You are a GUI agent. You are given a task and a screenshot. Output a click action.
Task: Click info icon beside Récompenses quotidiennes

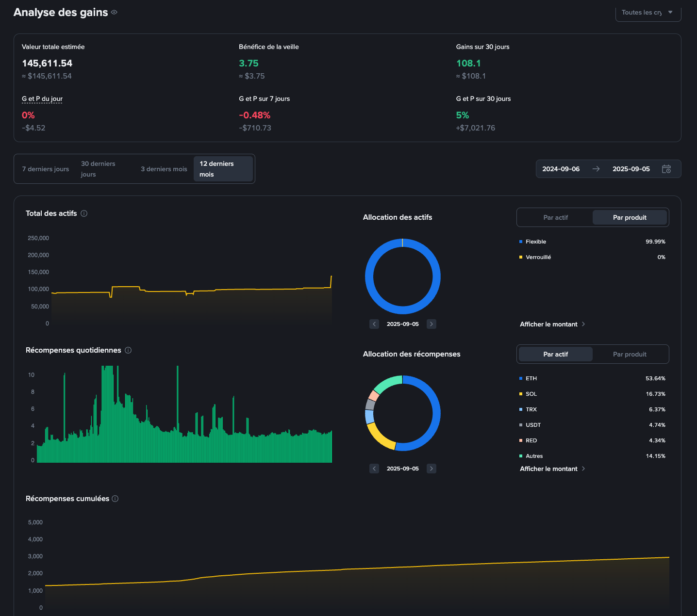(128, 350)
